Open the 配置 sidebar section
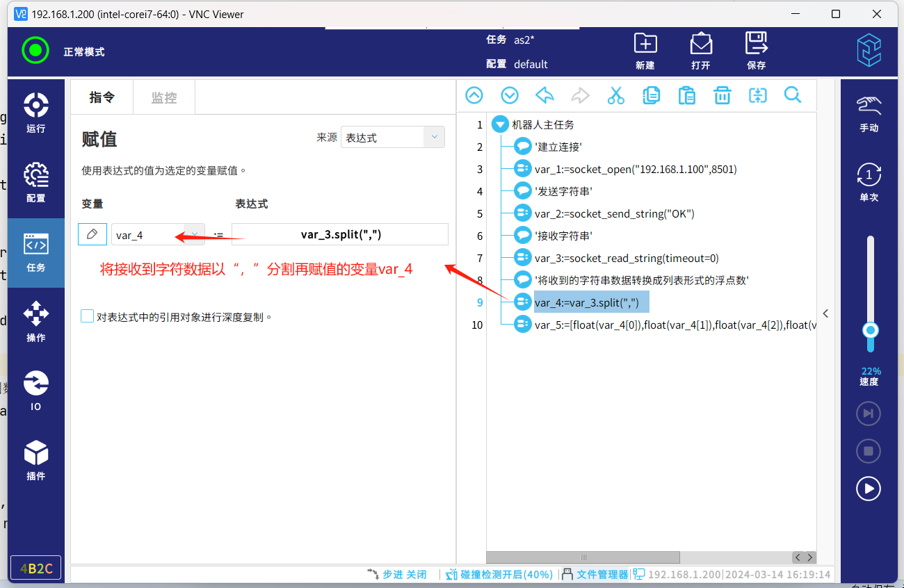The width and height of the screenshot is (904, 588). pyautogui.click(x=35, y=183)
